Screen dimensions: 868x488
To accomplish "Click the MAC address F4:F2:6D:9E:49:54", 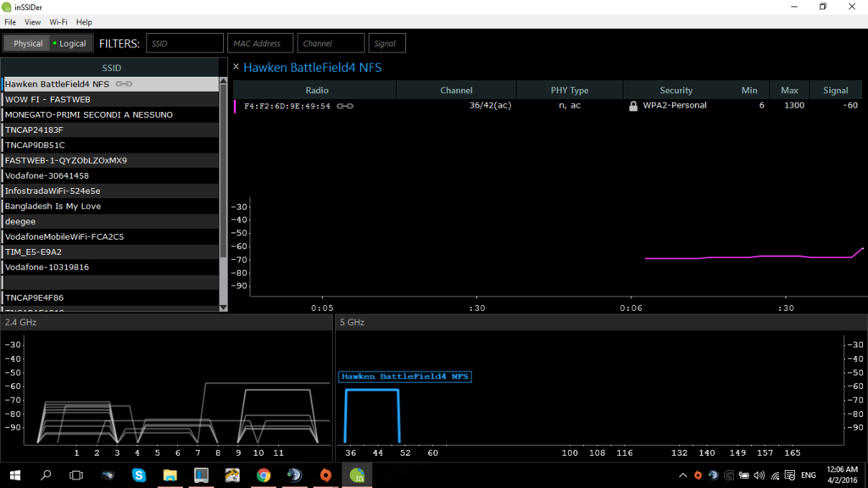I will [x=287, y=106].
